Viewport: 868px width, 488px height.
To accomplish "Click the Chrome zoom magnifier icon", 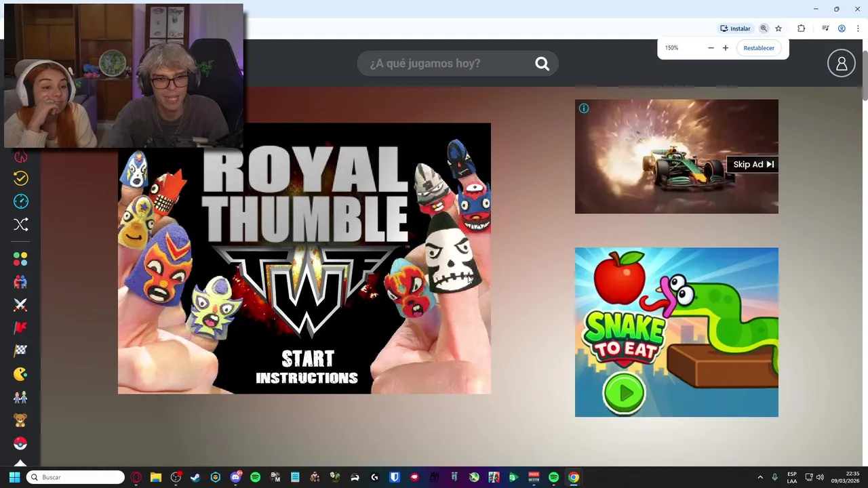I will point(764,28).
